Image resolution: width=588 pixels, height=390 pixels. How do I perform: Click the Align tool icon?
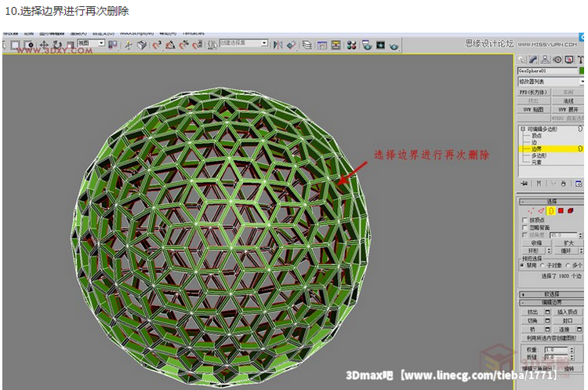292,46
